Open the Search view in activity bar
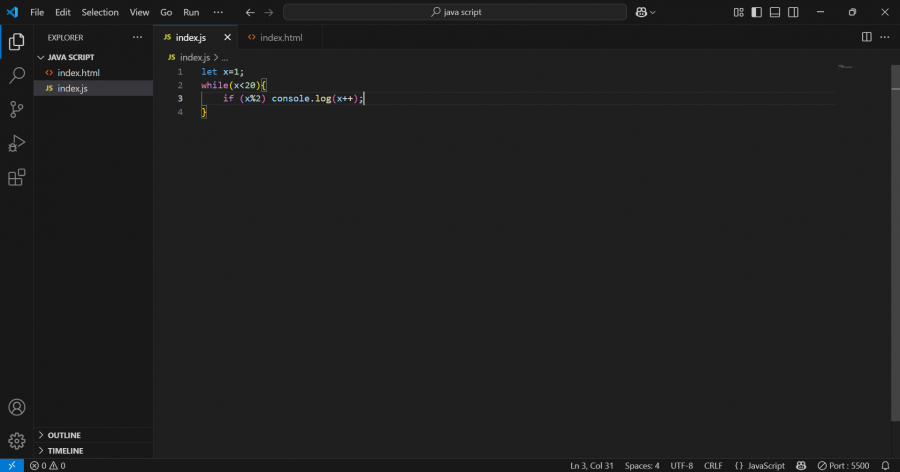The height and width of the screenshot is (472, 900). click(16, 75)
